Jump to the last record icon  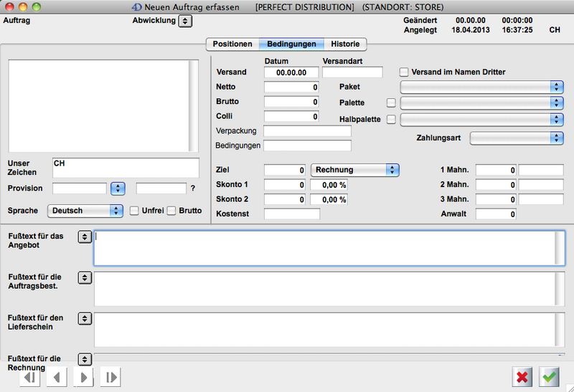tap(110, 377)
